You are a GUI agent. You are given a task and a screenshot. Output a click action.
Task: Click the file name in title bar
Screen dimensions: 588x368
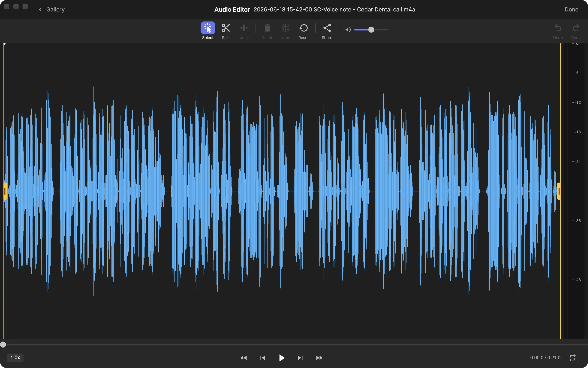pyautogui.click(x=334, y=9)
